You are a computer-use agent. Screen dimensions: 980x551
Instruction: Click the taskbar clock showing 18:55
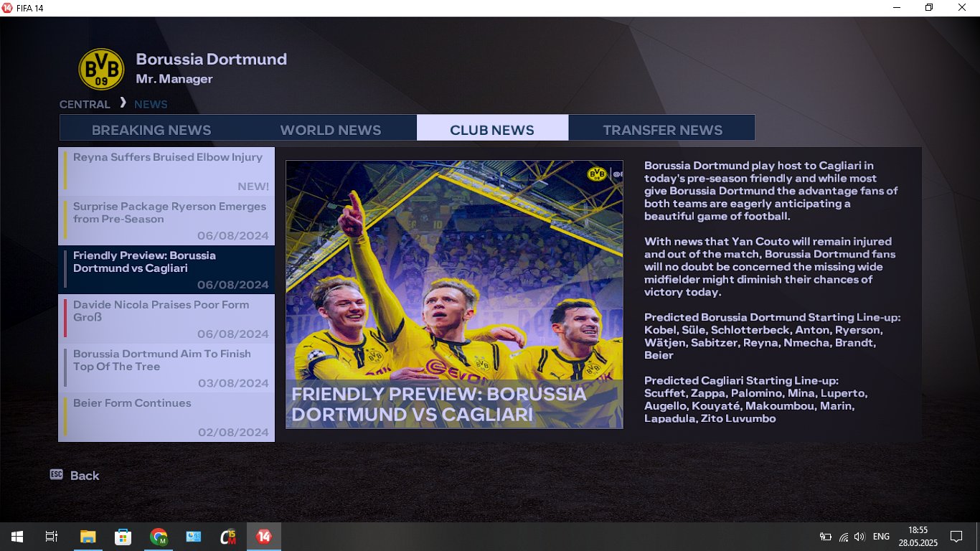[918, 537]
